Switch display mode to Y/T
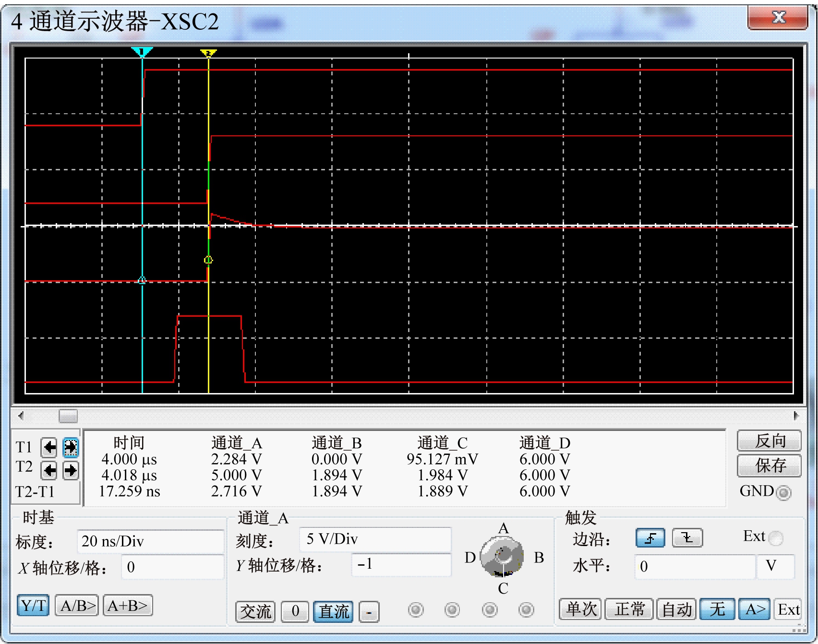818x644 pixels. click(33, 606)
